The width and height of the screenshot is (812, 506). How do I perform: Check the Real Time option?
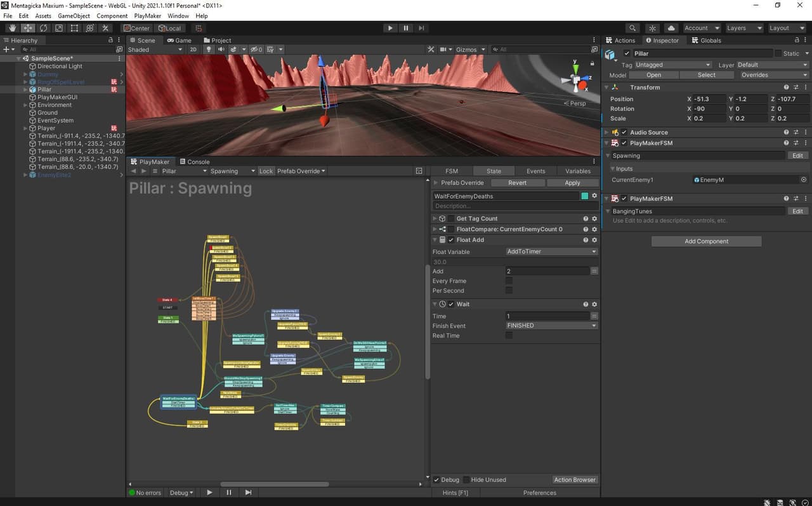click(x=509, y=335)
